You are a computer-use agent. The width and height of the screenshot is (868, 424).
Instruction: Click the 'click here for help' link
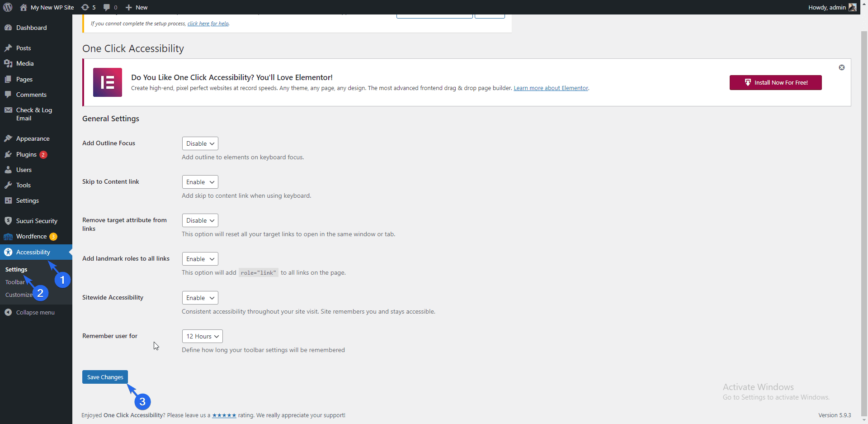[208, 24]
